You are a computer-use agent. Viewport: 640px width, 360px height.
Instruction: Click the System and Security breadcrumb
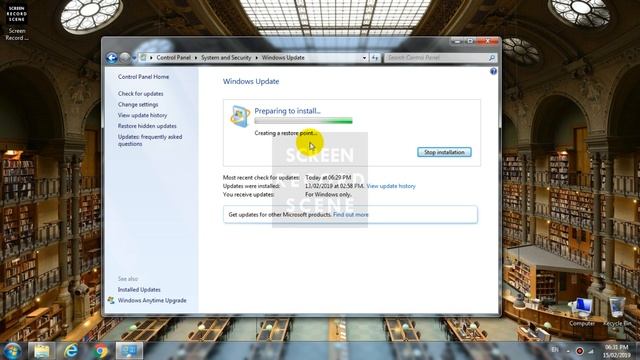tap(226, 58)
